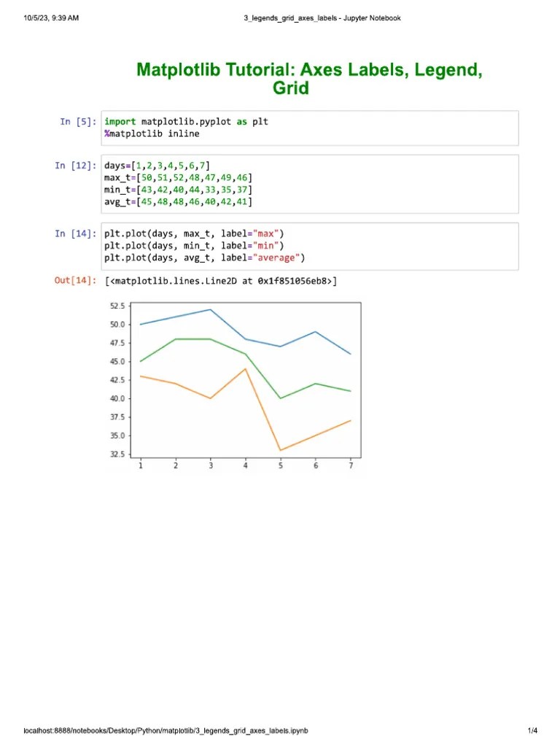Screen dimensions: 560x747
Task: Click the 10/5/23 timestamp header
Action: click(x=51, y=18)
